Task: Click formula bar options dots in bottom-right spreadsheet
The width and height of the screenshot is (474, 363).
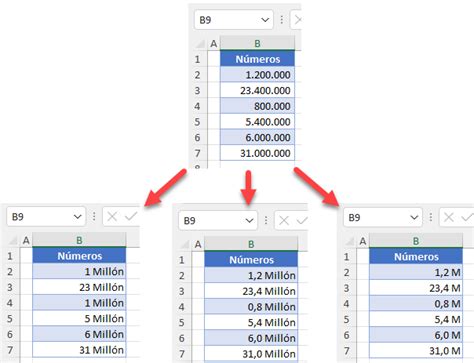Action: (431, 217)
